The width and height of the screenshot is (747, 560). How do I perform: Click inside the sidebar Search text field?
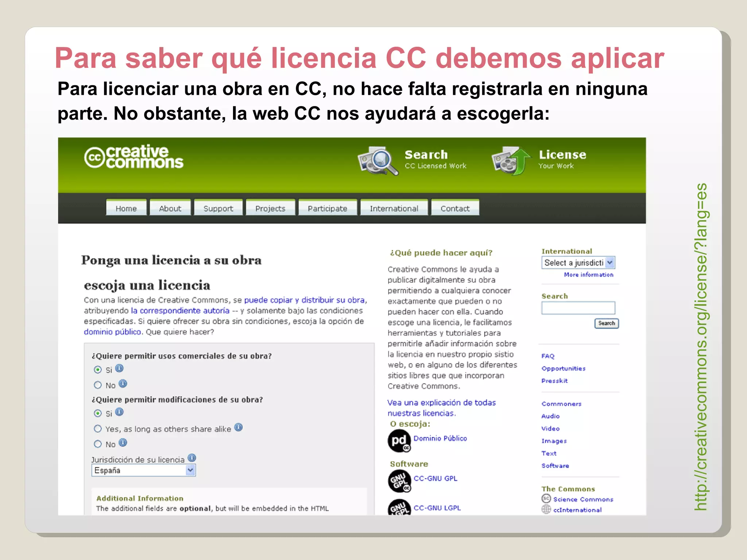click(578, 308)
